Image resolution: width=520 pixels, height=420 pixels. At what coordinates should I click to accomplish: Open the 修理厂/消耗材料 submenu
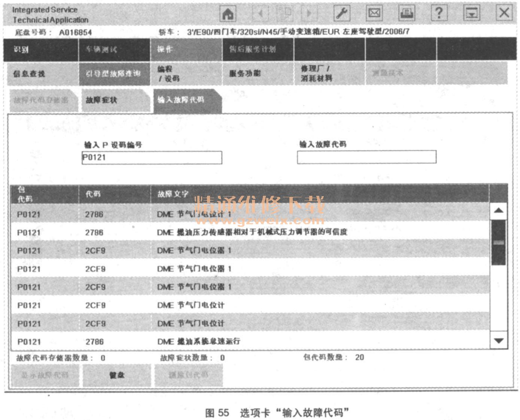329,73
